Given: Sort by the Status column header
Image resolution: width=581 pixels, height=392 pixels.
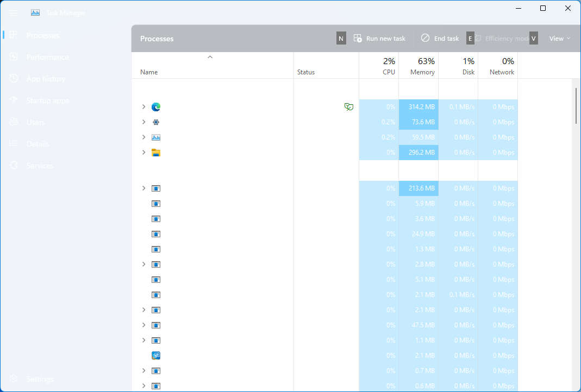Looking at the screenshot, I should (x=326, y=66).
